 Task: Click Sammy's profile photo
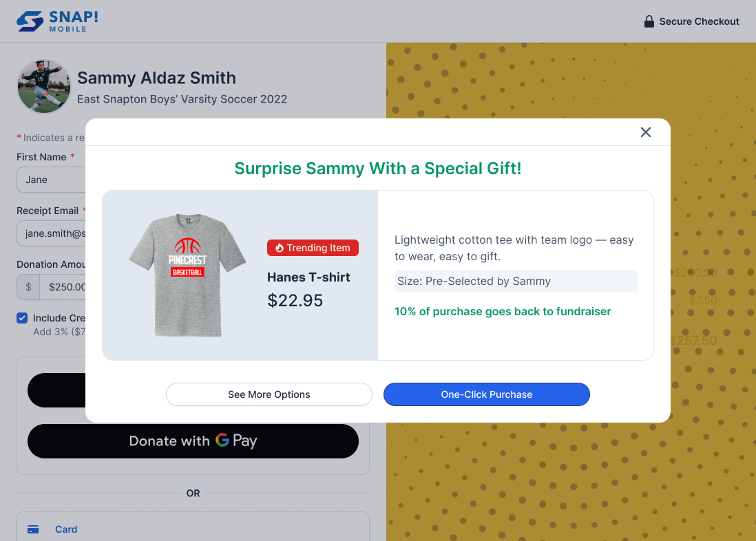(x=44, y=86)
